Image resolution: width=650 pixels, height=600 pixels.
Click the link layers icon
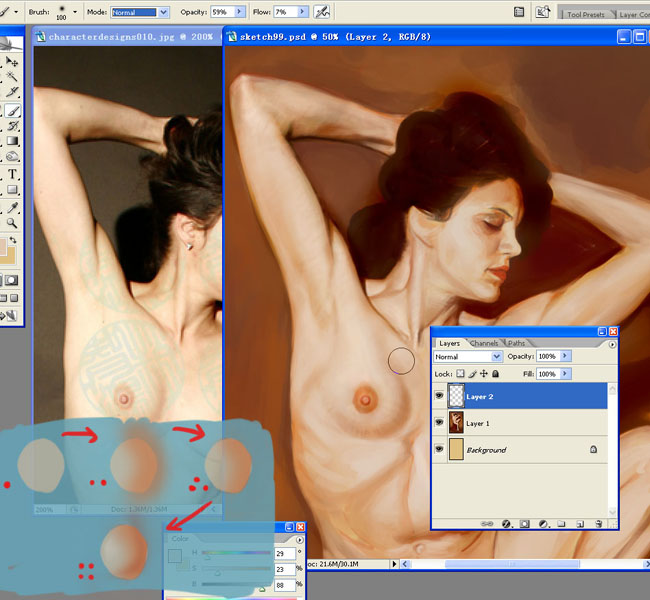tap(487, 524)
